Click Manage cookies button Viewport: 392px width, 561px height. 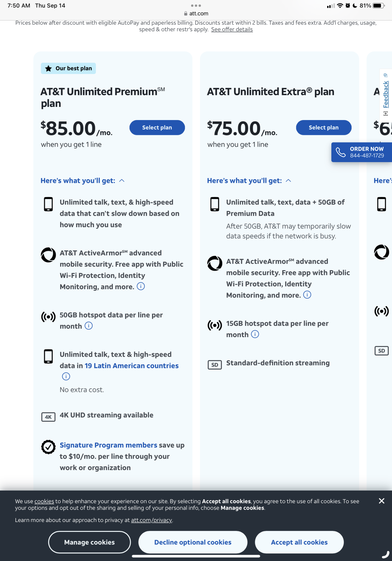coord(90,542)
